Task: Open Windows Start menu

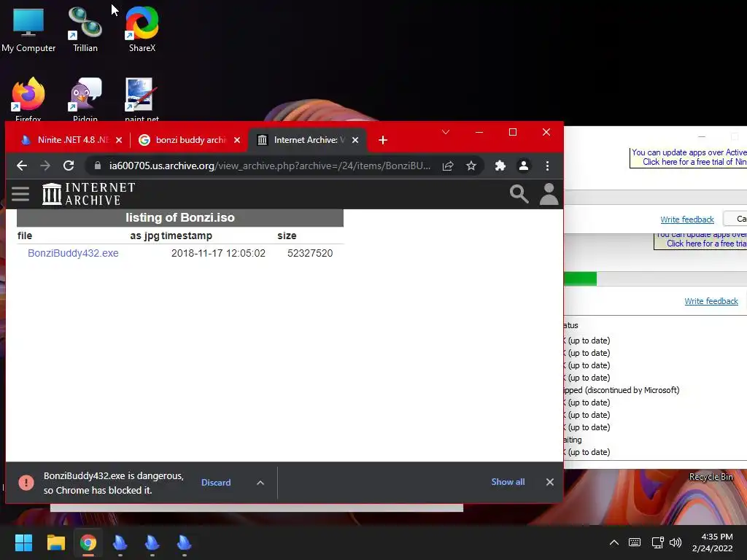Action: [x=23, y=542]
